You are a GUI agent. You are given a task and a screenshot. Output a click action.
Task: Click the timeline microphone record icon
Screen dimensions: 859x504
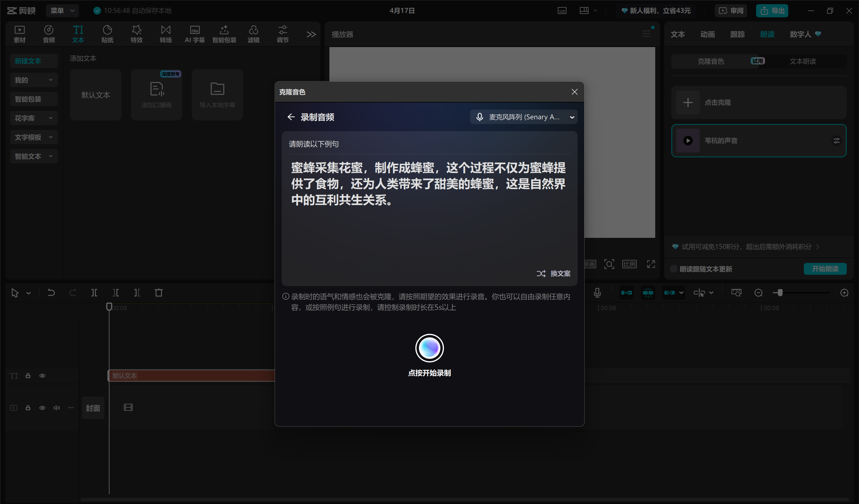pyautogui.click(x=597, y=292)
